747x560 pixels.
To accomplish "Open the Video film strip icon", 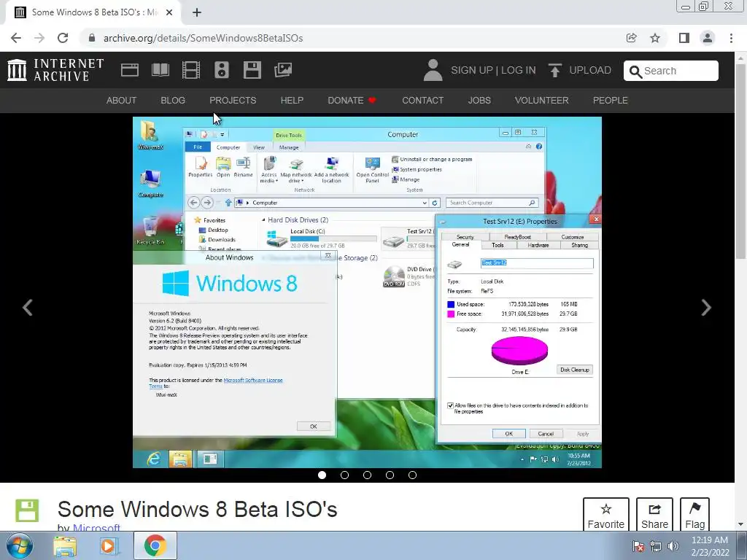I will pos(191,70).
